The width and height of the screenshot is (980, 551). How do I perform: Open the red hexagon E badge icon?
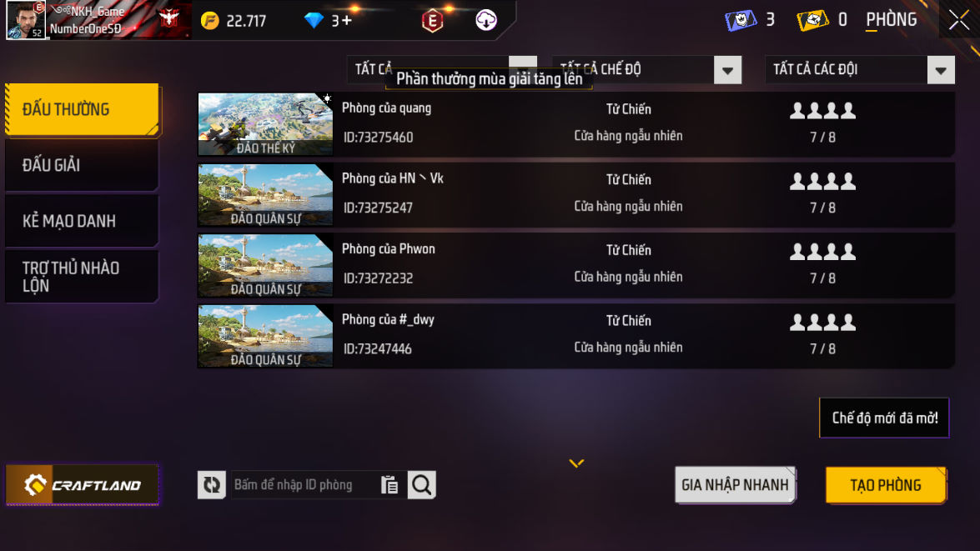click(432, 21)
